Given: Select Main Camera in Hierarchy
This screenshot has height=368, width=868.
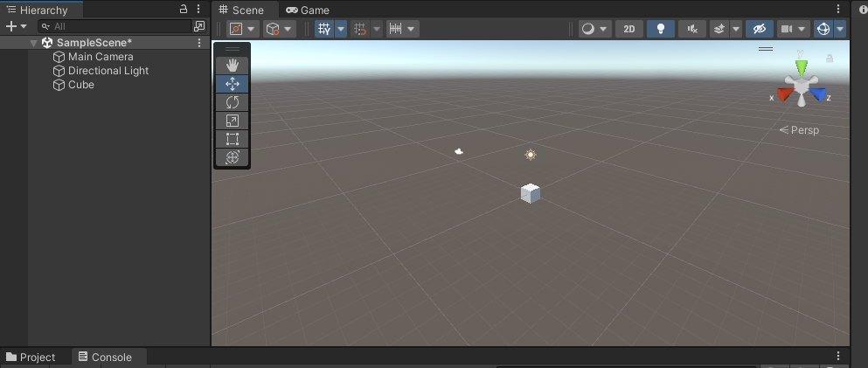Looking at the screenshot, I should tap(101, 57).
